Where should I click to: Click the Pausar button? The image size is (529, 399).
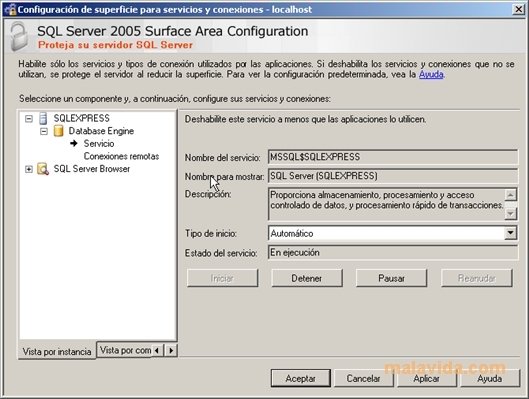click(x=391, y=278)
